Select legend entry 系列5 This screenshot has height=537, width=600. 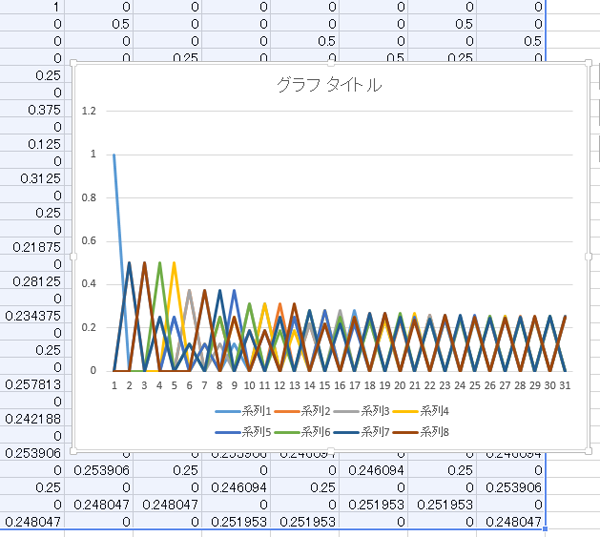click(x=243, y=433)
